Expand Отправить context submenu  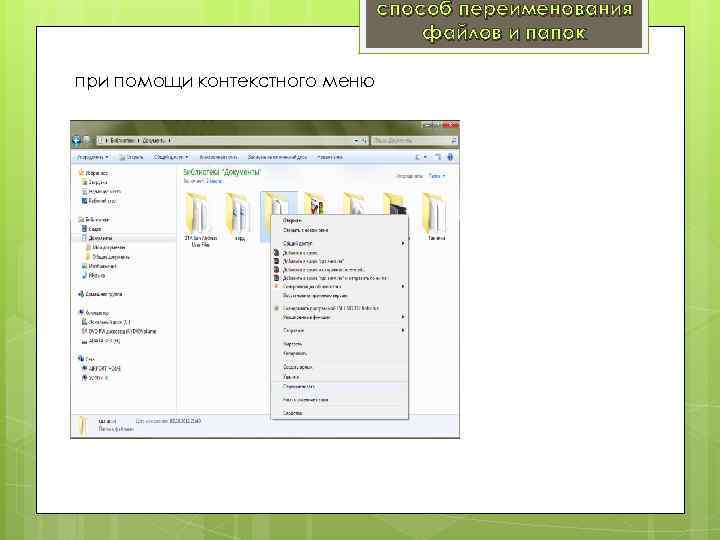click(x=340, y=331)
